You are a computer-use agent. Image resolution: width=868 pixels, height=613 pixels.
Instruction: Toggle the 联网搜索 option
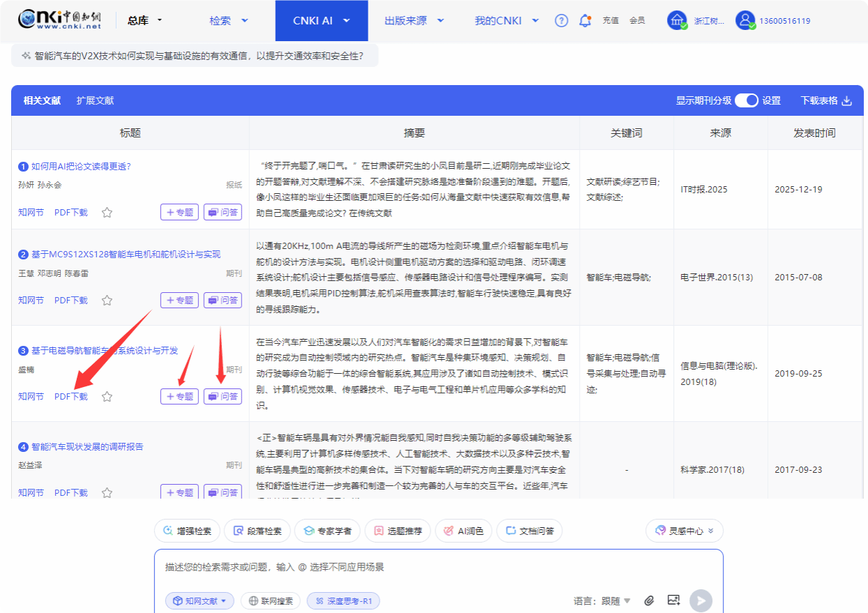pyautogui.click(x=271, y=600)
